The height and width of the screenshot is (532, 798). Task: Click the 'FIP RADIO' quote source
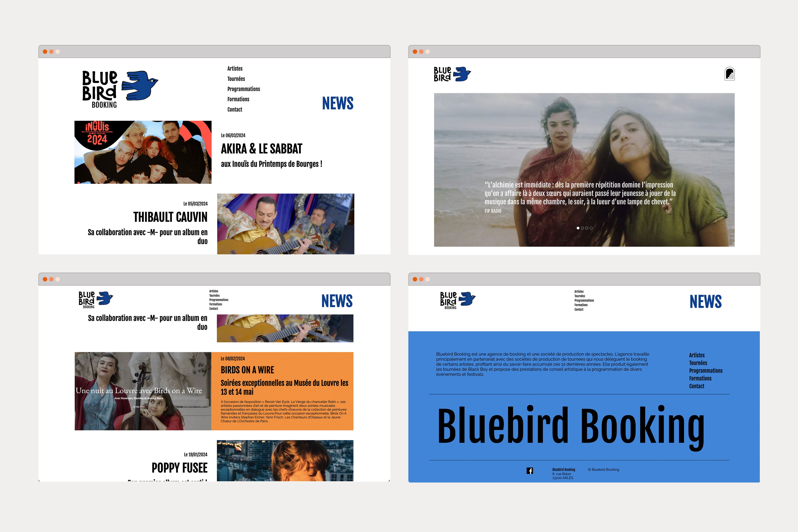pos(493,211)
